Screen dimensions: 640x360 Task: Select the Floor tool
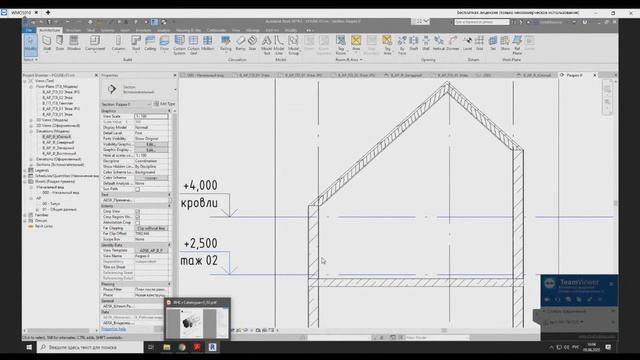pyautogui.click(x=164, y=43)
